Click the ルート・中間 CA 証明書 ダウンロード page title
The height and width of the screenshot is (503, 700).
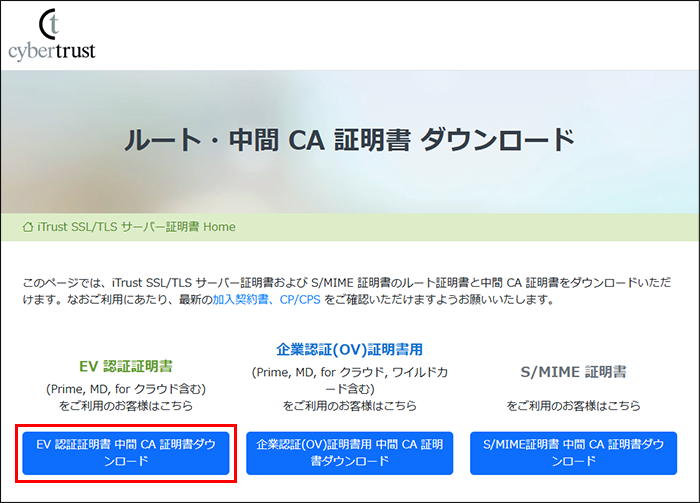pos(350,140)
